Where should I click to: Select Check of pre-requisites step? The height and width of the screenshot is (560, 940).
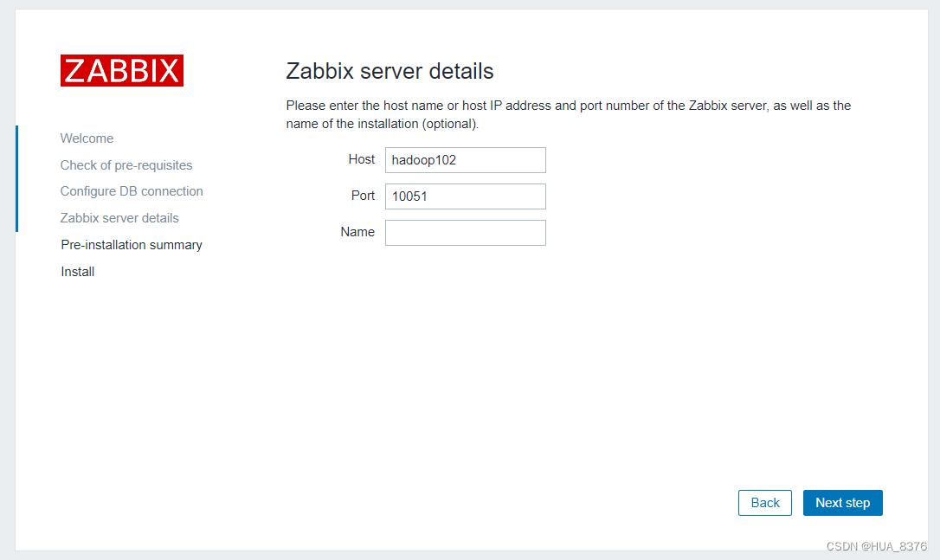coord(126,164)
